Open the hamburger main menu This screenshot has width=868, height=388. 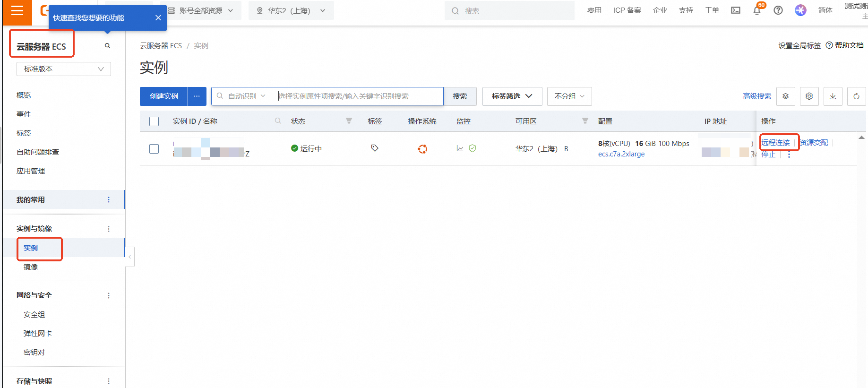tap(17, 11)
